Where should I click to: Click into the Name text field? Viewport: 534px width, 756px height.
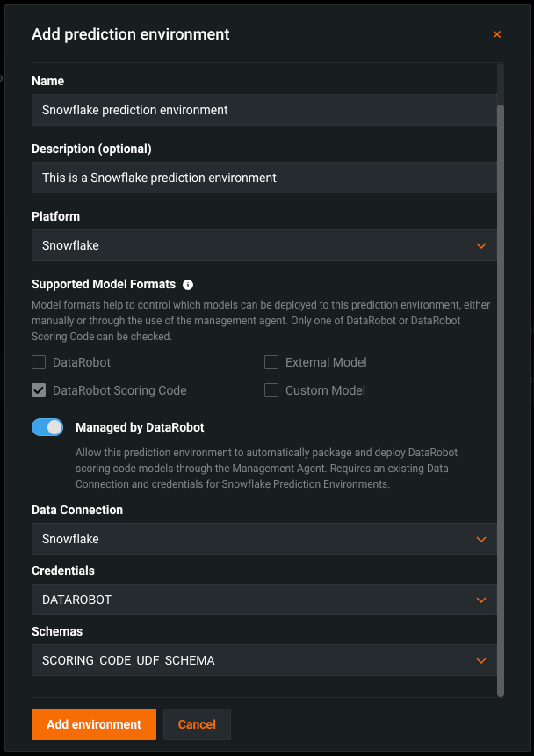pyautogui.click(x=263, y=110)
